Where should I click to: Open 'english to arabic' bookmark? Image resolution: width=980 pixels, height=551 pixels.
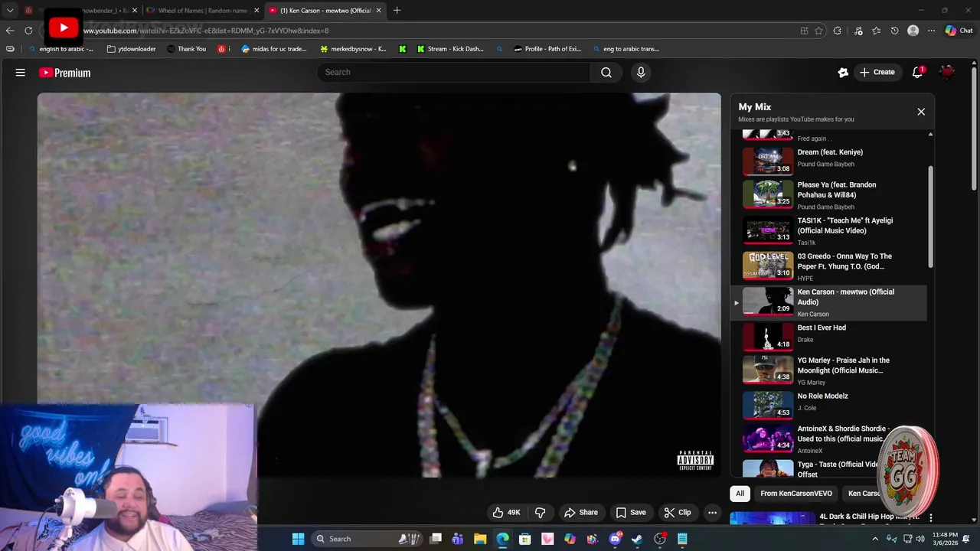60,49
